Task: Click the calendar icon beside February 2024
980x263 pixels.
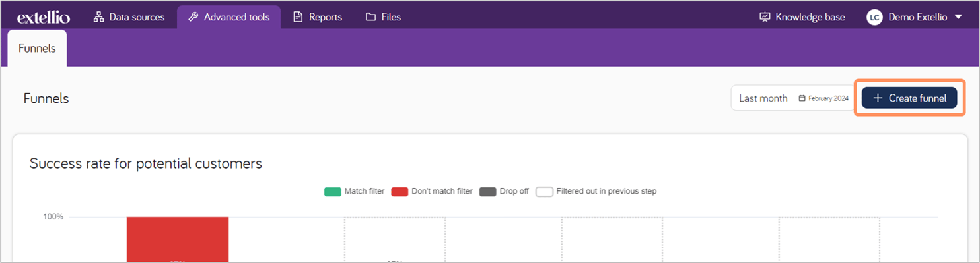Action: click(x=802, y=98)
